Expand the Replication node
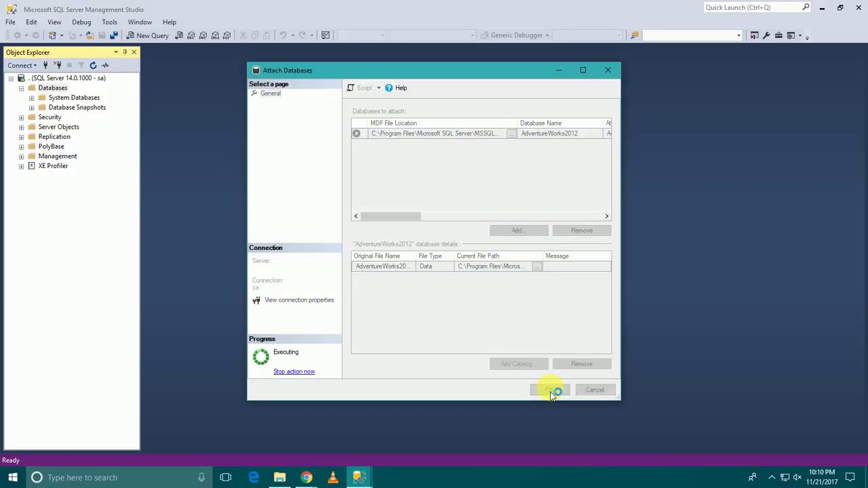868x488 pixels. [x=21, y=137]
